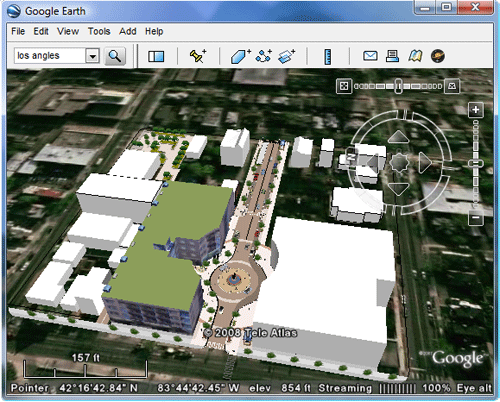Maximize the Google Earth window
500x402 pixels.
click(x=447, y=7)
